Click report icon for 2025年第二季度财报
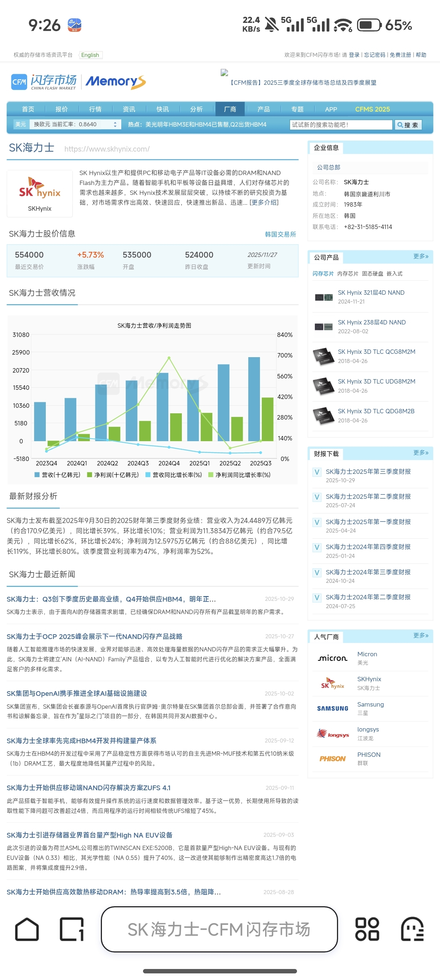This screenshot has height=980, width=440. pyautogui.click(x=316, y=497)
